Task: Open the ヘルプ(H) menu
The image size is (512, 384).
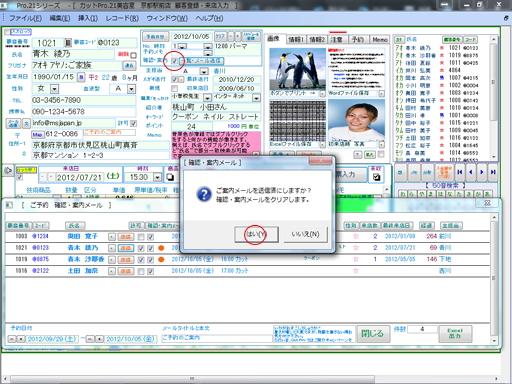Action: coord(209,18)
